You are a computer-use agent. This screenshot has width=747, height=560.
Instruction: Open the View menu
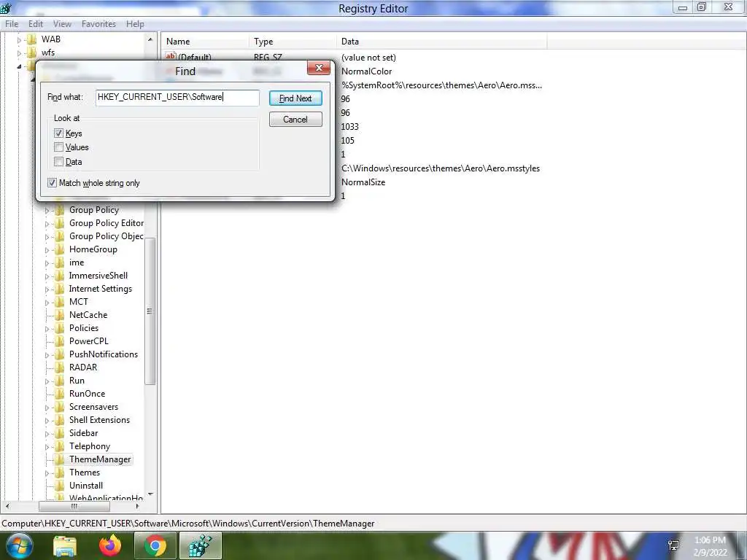tap(62, 24)
